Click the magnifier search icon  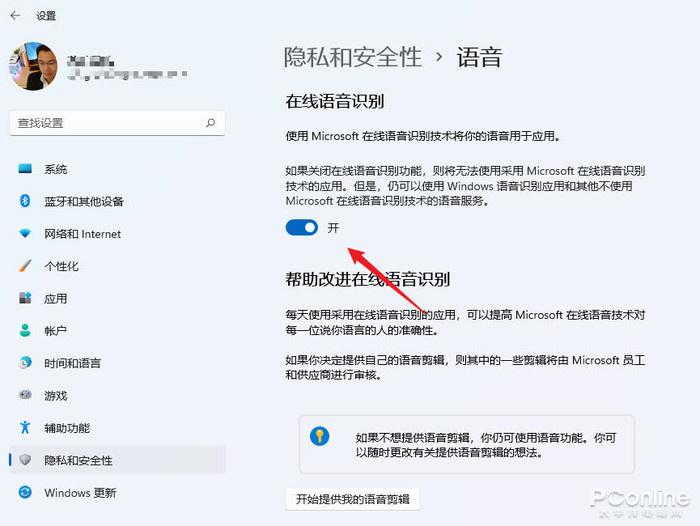[x=210, y=123]
